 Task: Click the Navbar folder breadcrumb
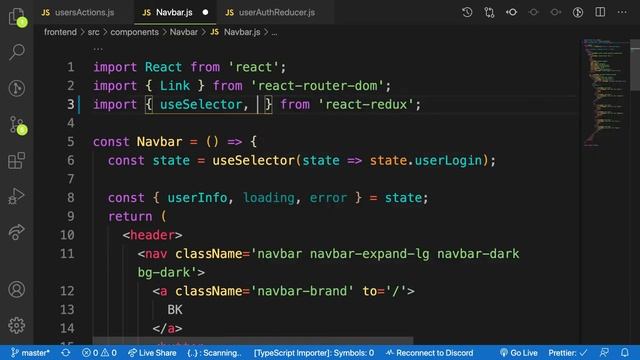183,32
